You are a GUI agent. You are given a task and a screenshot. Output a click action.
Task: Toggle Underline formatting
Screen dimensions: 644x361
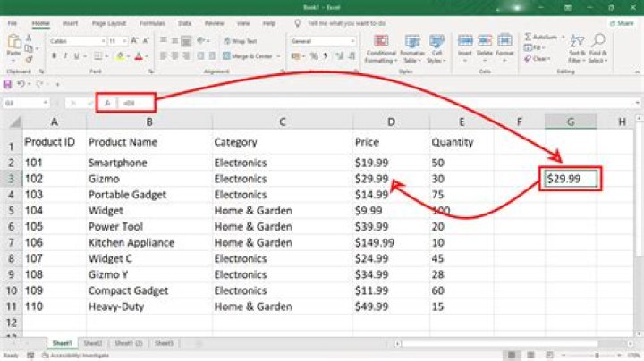(x=76, y=55)
